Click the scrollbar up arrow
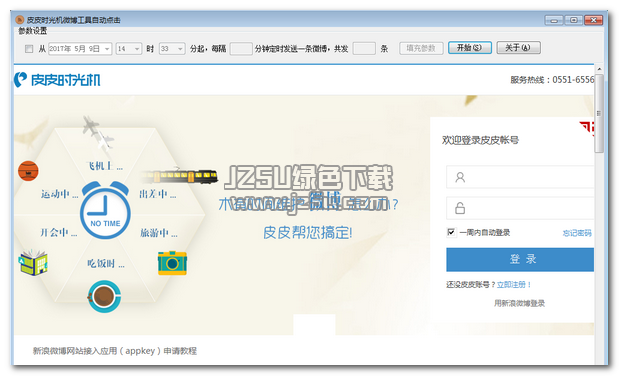Viewport: 619px width, 376px height. pyautogui.click(x=599, y=69)
